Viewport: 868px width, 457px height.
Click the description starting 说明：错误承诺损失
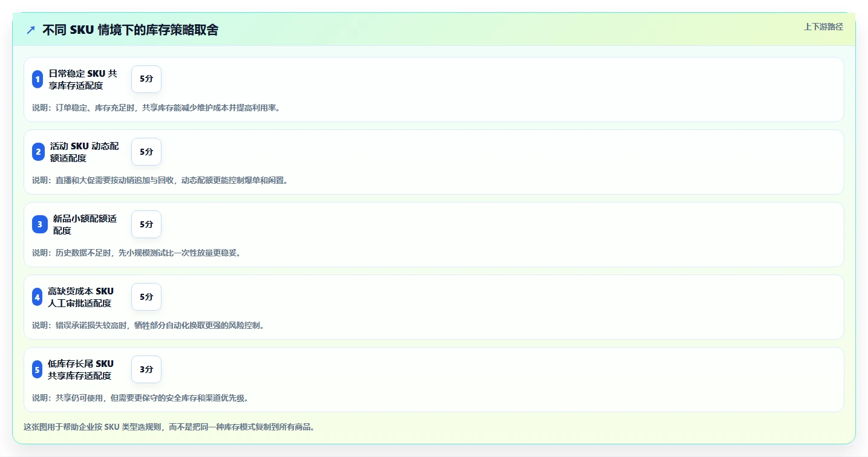[x=148, y=325]
